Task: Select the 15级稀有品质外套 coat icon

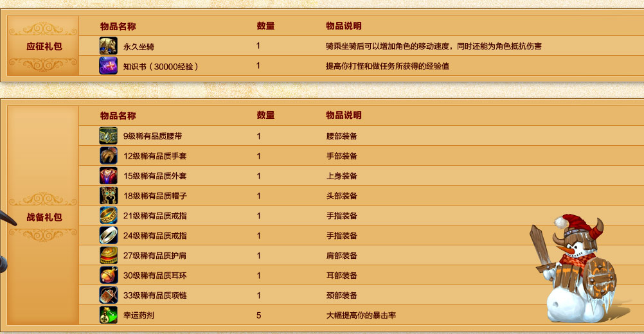Action: point(108,176)
